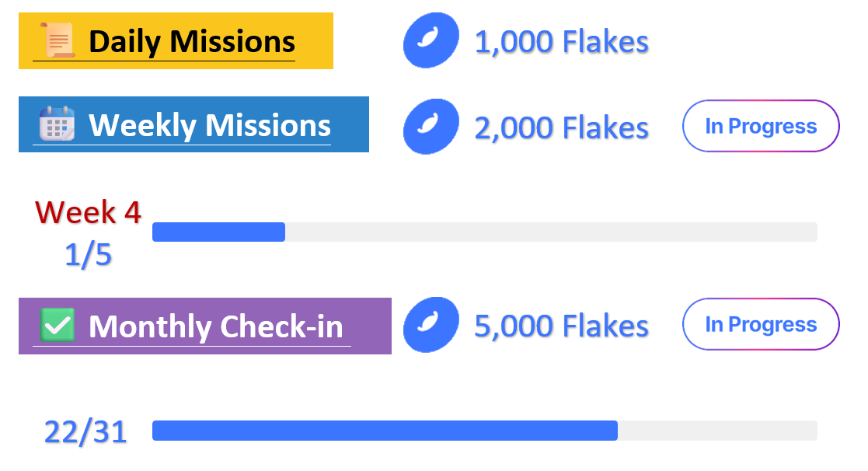Click the scroll icon in Daily Missions
The image size is (868, 471).
click(58, 40)
